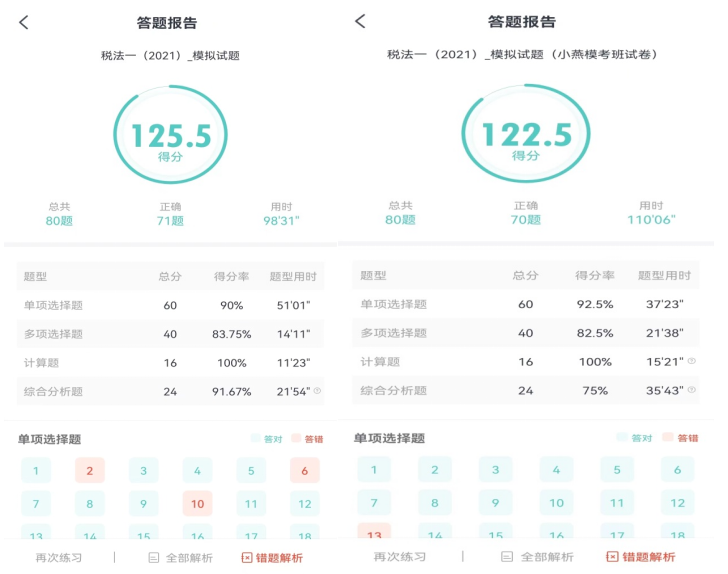Open question 11 in right report

coord(617,502)
